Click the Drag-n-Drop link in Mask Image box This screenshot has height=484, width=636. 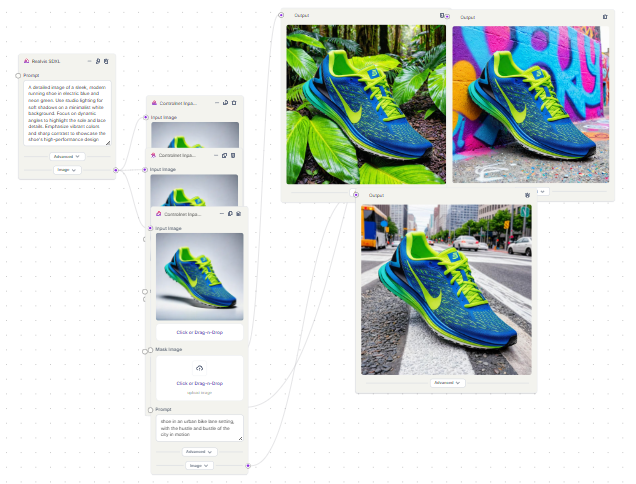pos(200,383)
